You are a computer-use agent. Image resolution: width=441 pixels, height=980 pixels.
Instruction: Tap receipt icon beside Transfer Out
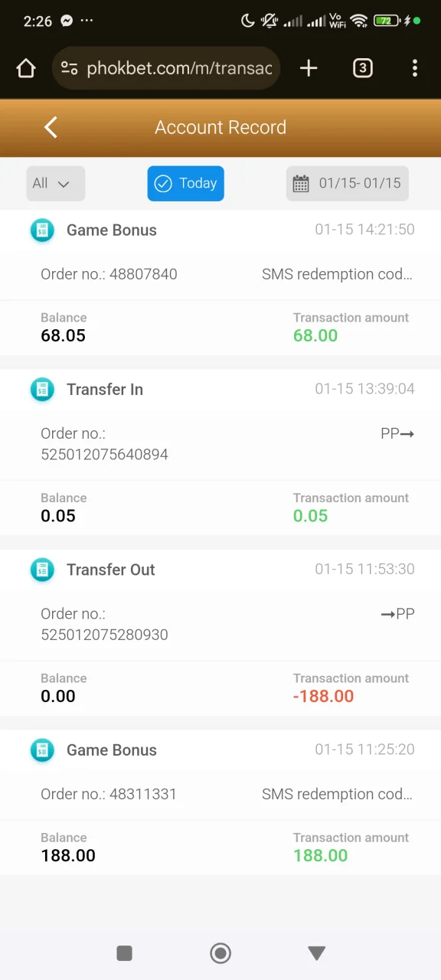pos(42,570)
